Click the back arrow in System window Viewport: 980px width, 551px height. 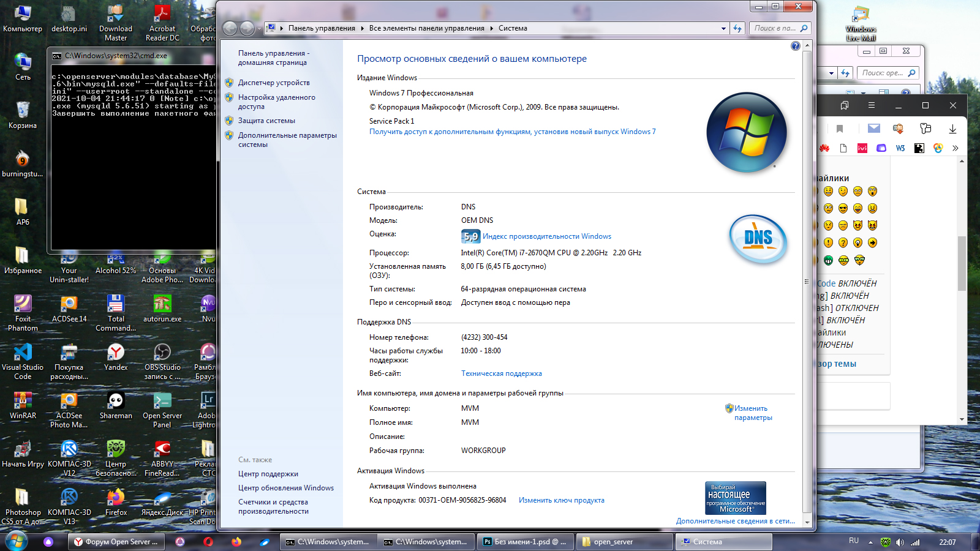coord(230,28)
